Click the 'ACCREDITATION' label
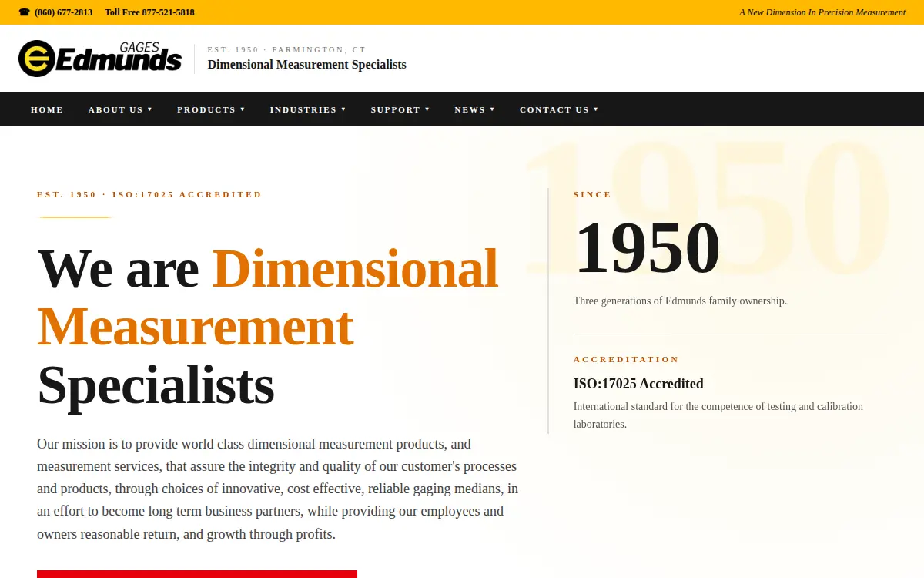 coord(626,359)
